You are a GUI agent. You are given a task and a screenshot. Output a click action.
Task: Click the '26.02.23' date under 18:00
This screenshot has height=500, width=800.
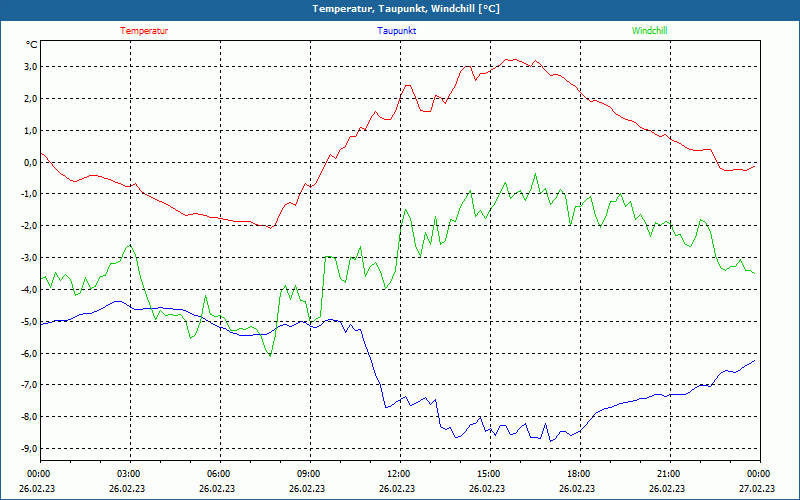[x=577, y=488]
